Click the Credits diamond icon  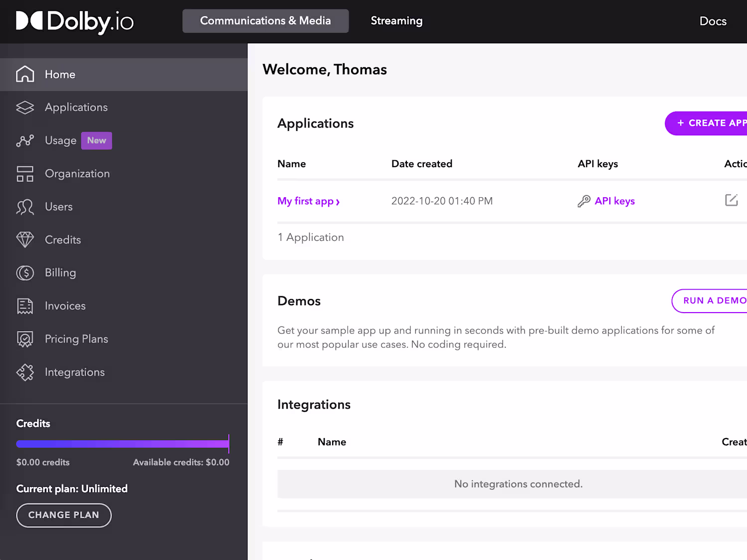point(25,240)
